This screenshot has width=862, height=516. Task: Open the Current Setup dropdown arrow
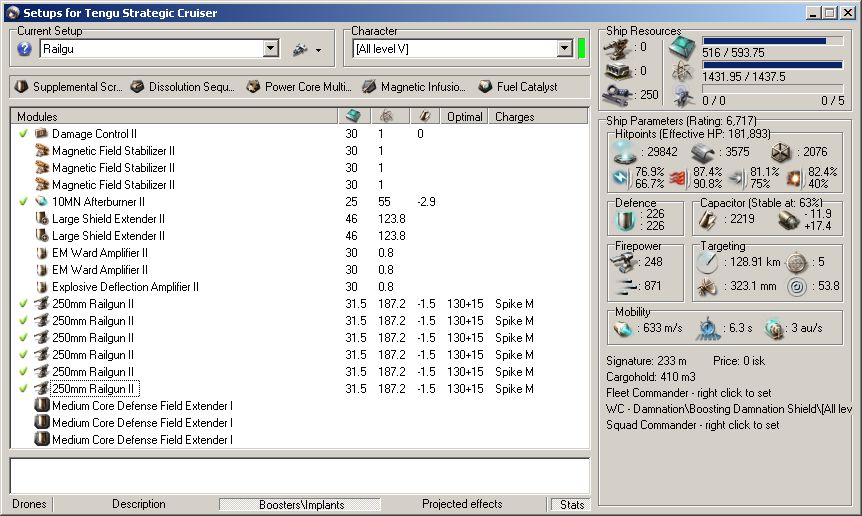click(x=270, y=49)
